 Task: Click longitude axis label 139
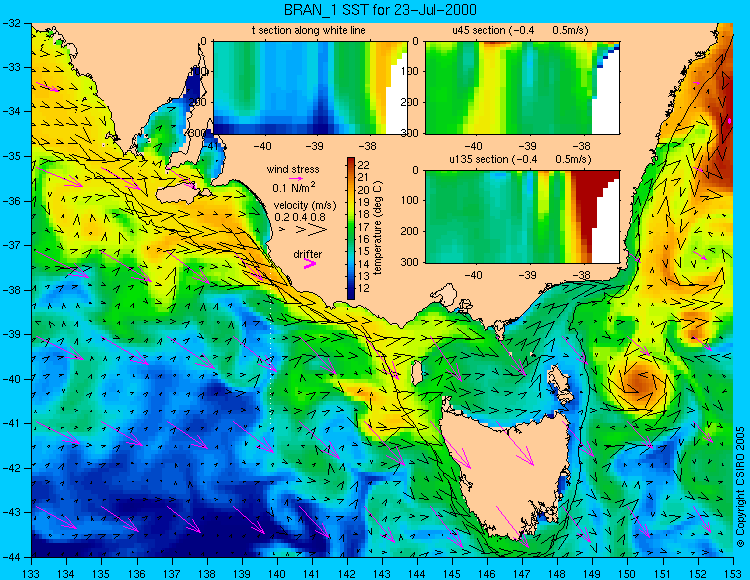click(242, 573)
